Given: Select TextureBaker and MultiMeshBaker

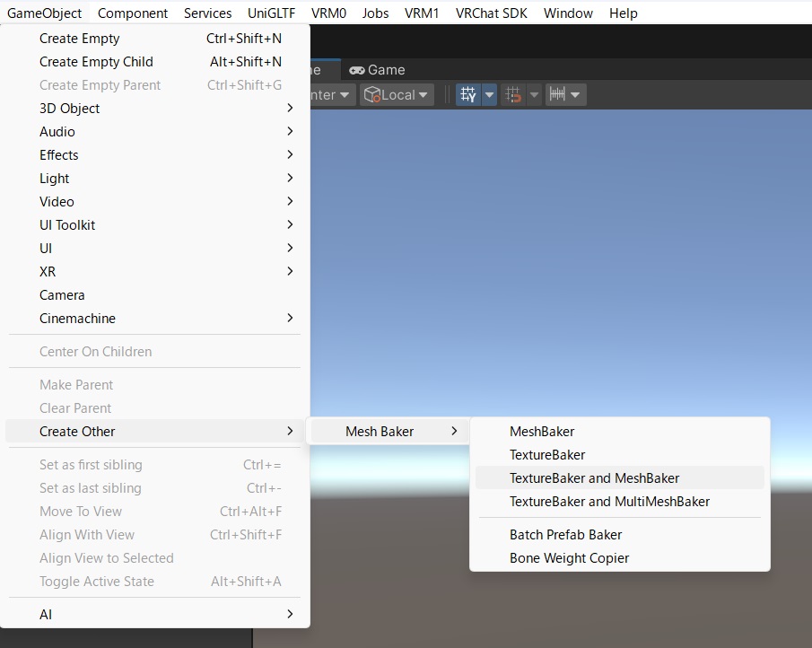Looking at the screenshot, I should coord(609,502).
